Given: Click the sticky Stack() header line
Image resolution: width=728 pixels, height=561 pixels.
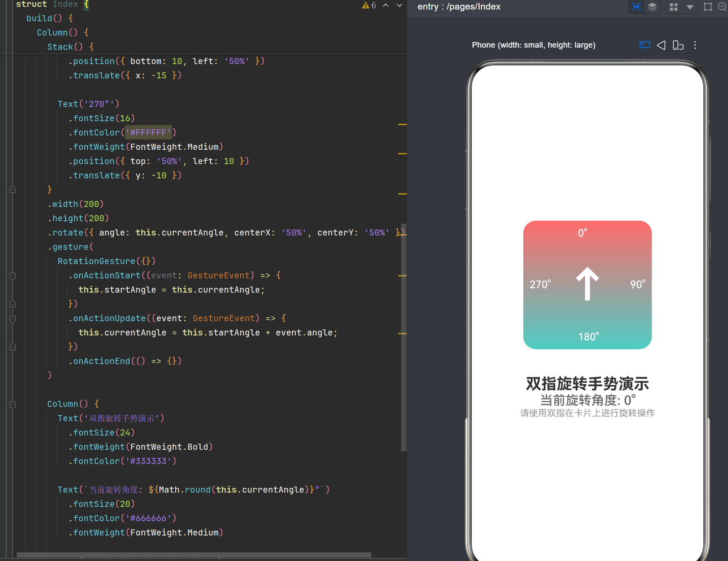Looking at the screenshot, I should (x=71, y=47).
